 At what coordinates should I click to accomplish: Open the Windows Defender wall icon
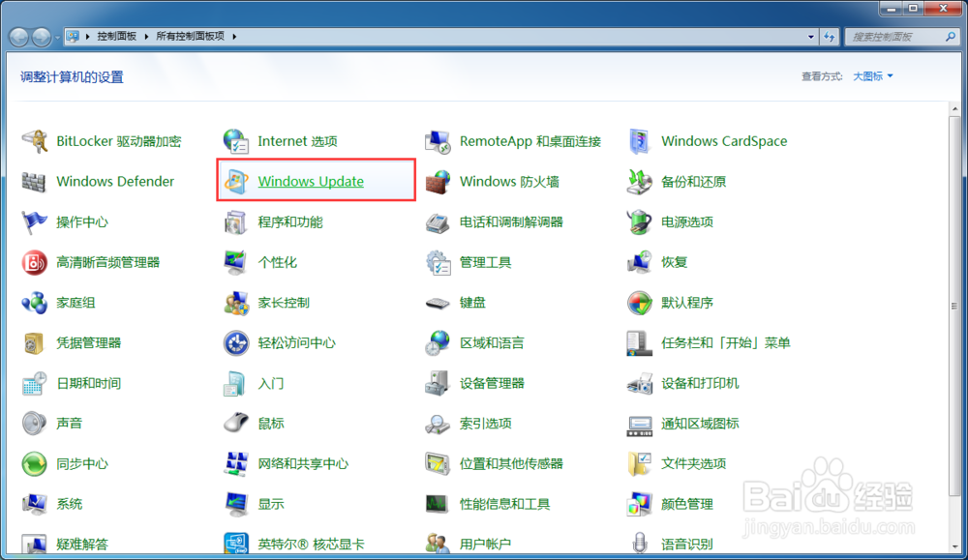(x=35, y=181)
